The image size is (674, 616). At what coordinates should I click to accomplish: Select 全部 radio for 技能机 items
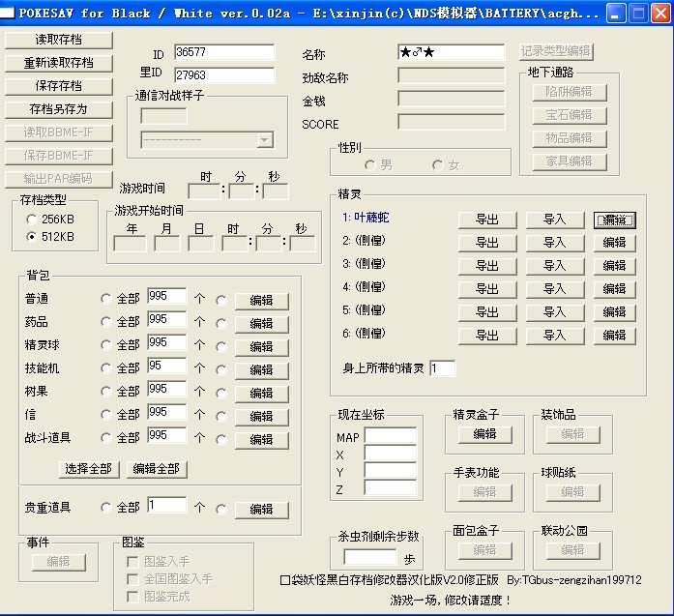coord(105,368)
